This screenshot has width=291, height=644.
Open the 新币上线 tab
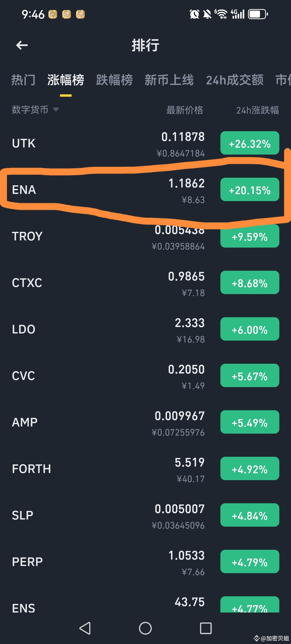[x=169, y=80]
